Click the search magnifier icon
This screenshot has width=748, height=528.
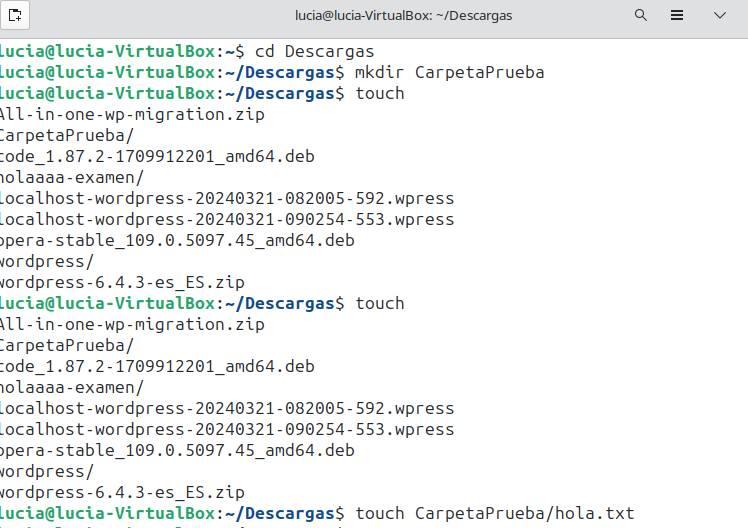[641, 17]
